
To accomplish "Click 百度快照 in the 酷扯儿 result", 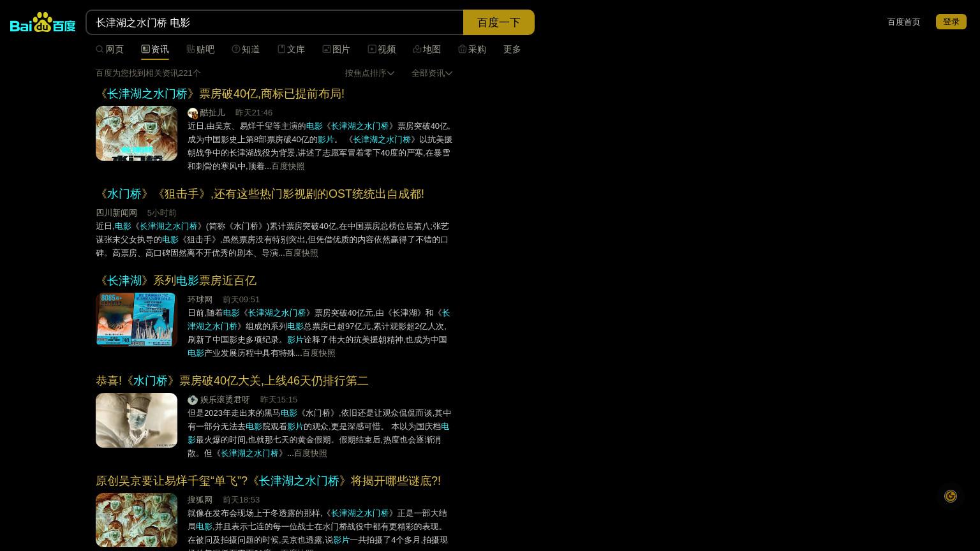I will click(x=288, y=166).
